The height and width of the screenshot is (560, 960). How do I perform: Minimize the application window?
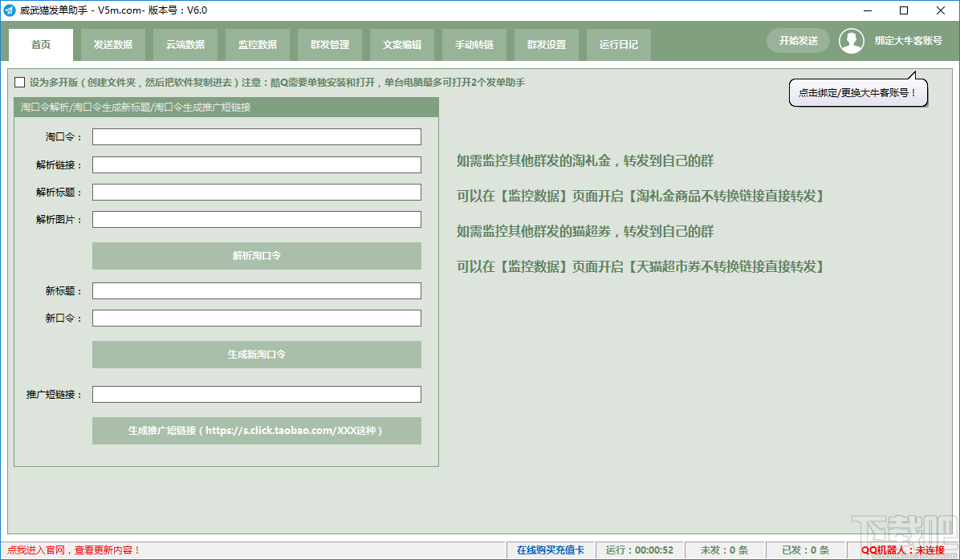868,10
